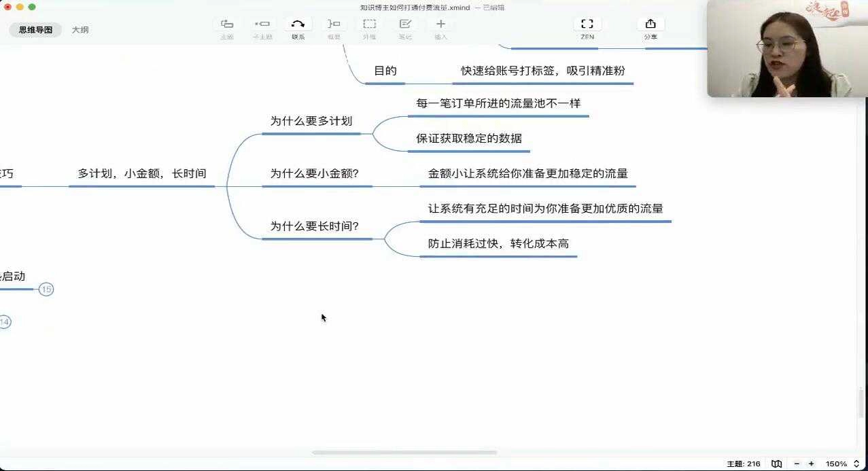Click the 主题: 216 topic counter
868x471 pixels.
pyautogui.click(x=744, y=463)
